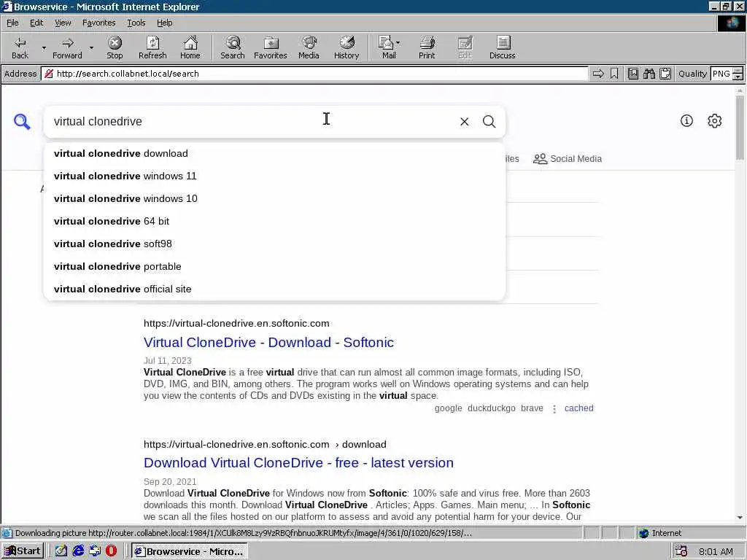The height and width of the screenshot is (560, 747).
Task: Print the page using toolbar
Action: [427, 48]
